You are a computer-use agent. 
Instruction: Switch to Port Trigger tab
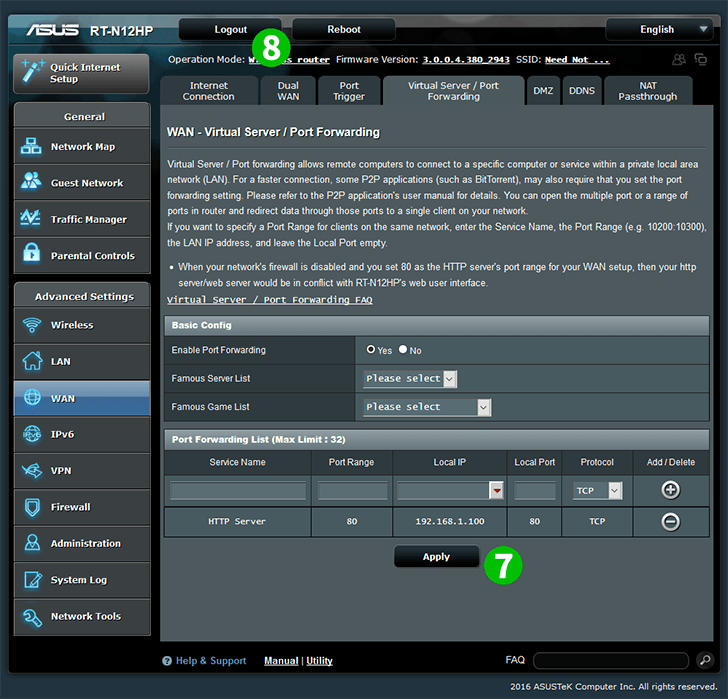(x=349, y=91)
